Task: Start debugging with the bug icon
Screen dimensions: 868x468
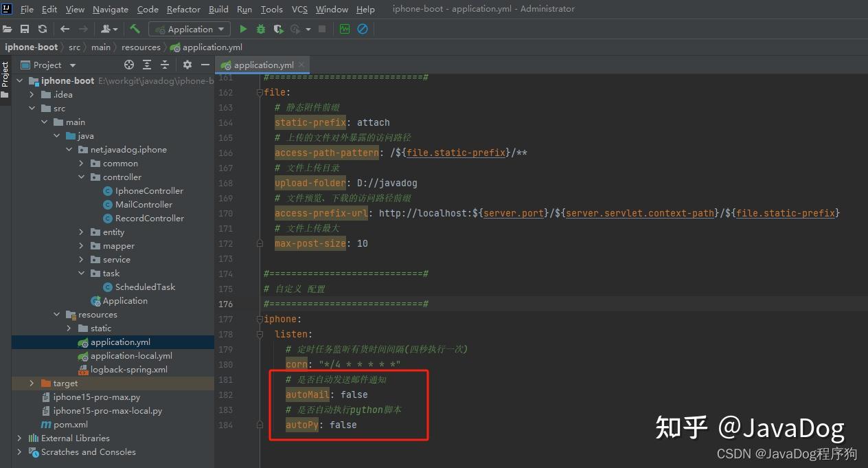Action: (260, 29)
